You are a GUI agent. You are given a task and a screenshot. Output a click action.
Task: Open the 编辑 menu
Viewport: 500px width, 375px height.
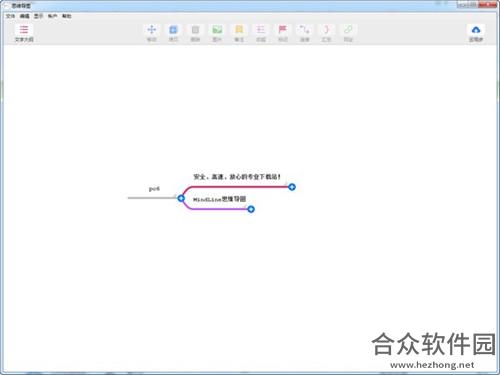24,16
